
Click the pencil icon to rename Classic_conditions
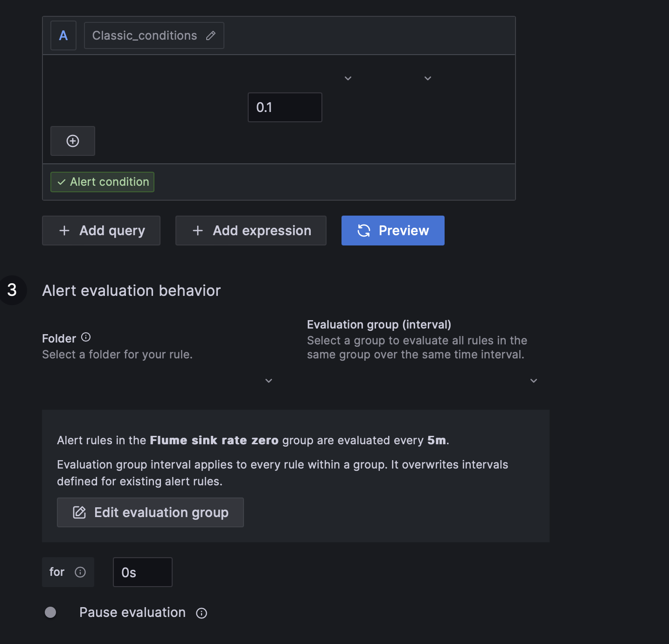211,35
